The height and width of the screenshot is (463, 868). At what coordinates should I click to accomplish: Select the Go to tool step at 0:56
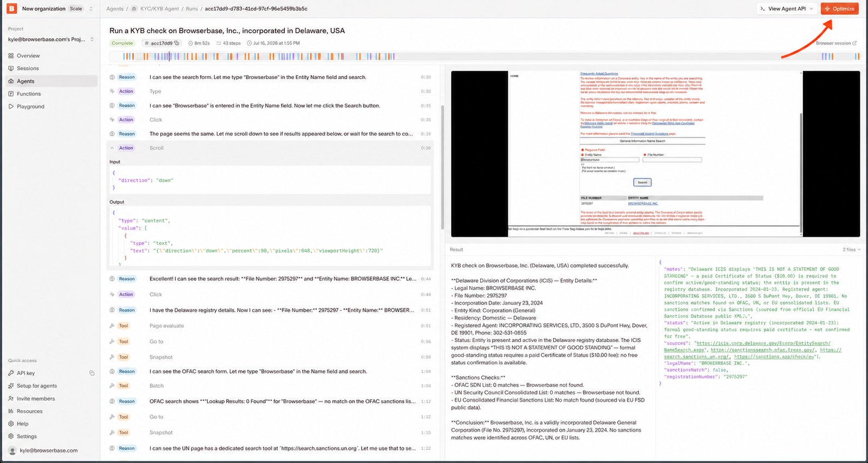(x=271, y=341)
